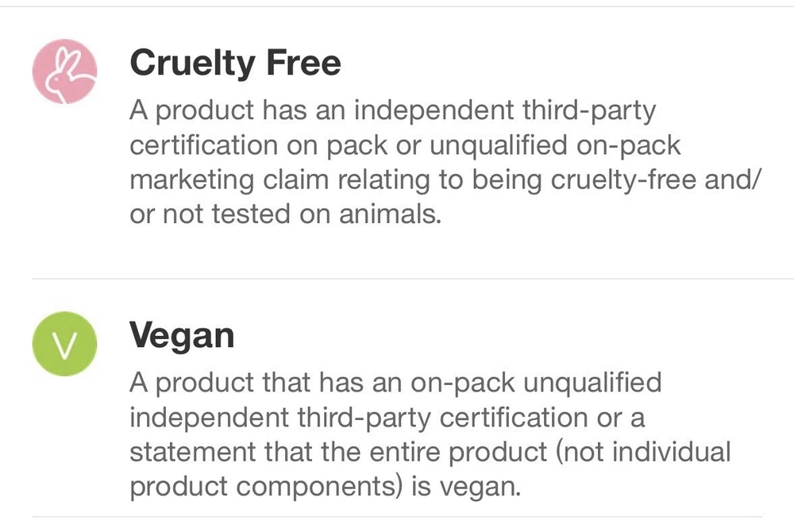Click the line "A product has an independent third-party"
Viewport: 794px width, 532px height.
[x=393, y=111]
